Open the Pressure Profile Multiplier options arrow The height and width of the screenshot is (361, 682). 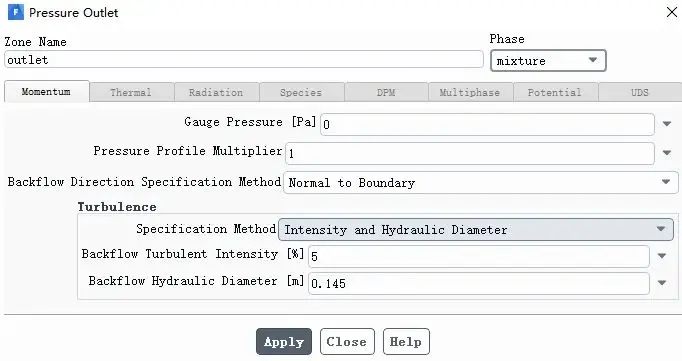667,153
